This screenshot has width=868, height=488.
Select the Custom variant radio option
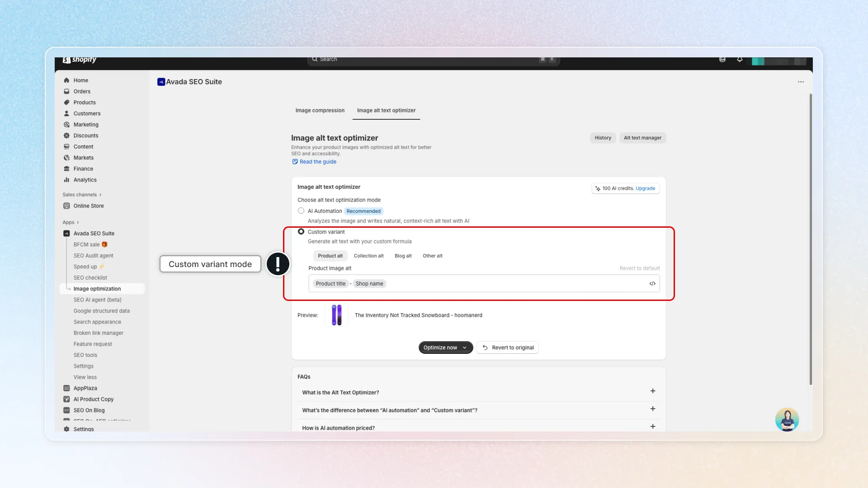click(301, 232)
